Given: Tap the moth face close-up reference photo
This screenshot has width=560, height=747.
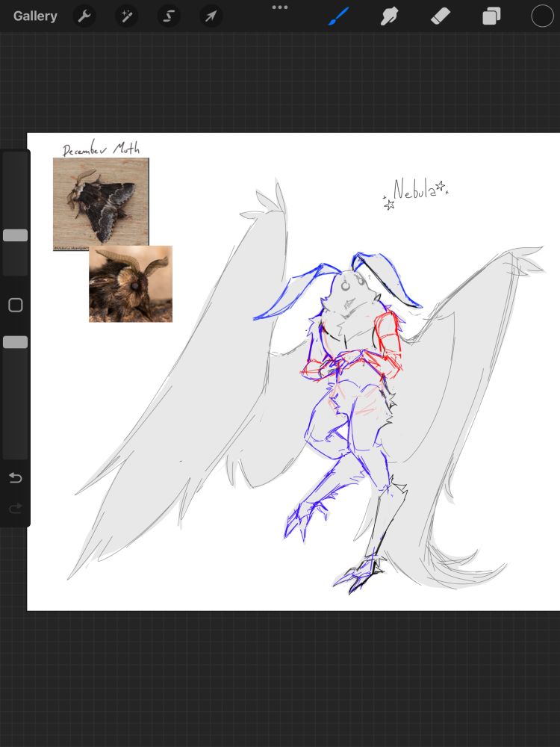Looking at the screenshot, I should (x=131, y=284).
